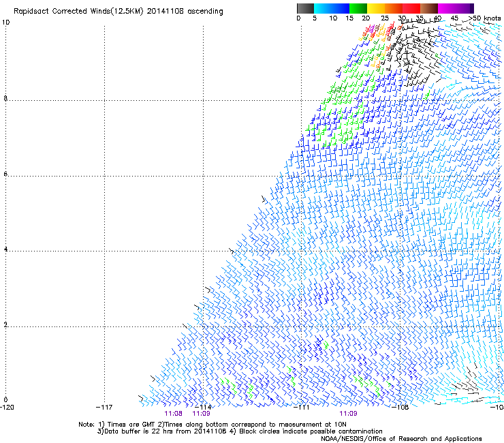Click the "5" legend scale label
504x443 pixels.
pos(315,18)
